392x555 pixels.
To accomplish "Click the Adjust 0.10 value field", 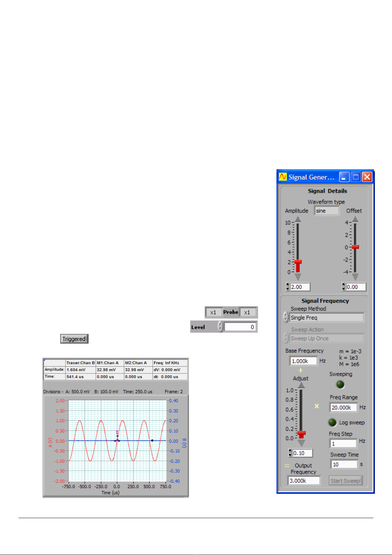I will tap(302, 453).
